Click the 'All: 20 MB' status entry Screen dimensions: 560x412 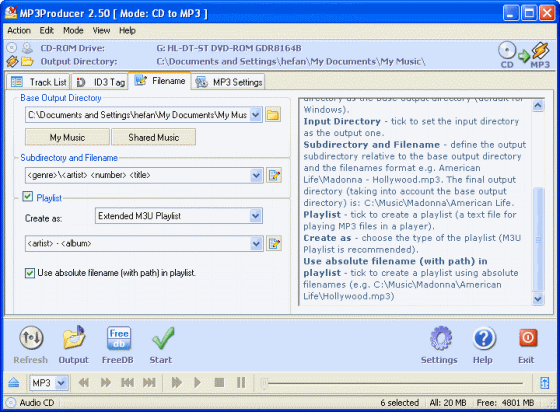point(448,403)
